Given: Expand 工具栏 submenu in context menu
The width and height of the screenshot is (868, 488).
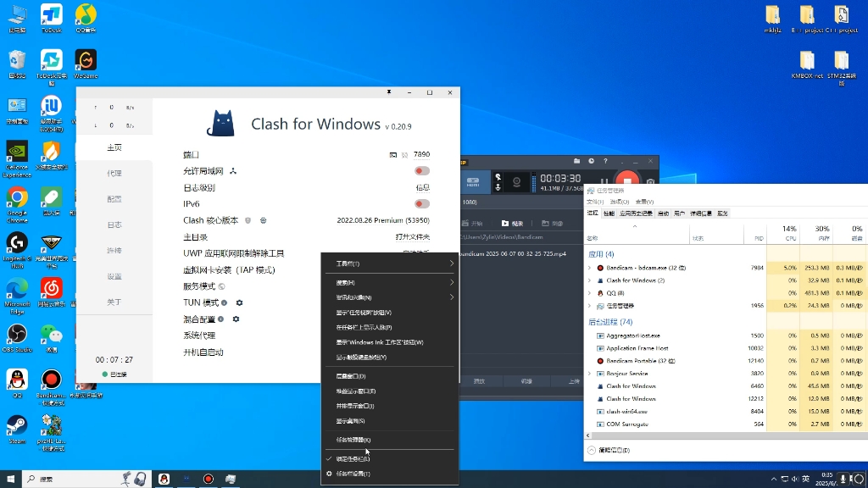Looking at the screenshot, I should tap(390, 263).
